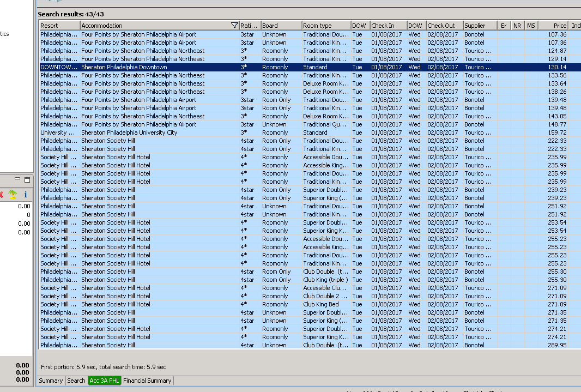The height and width of the screenshot is (392, 581).
Task: Select the row priced 143.05
Action: [310, 116]
